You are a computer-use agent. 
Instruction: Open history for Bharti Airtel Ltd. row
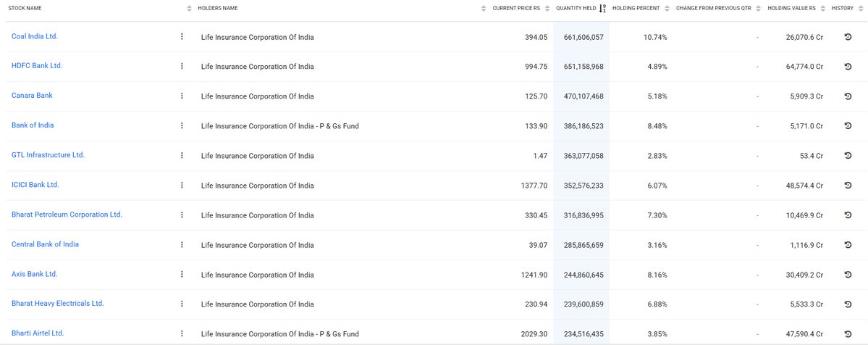pos(848,334)
